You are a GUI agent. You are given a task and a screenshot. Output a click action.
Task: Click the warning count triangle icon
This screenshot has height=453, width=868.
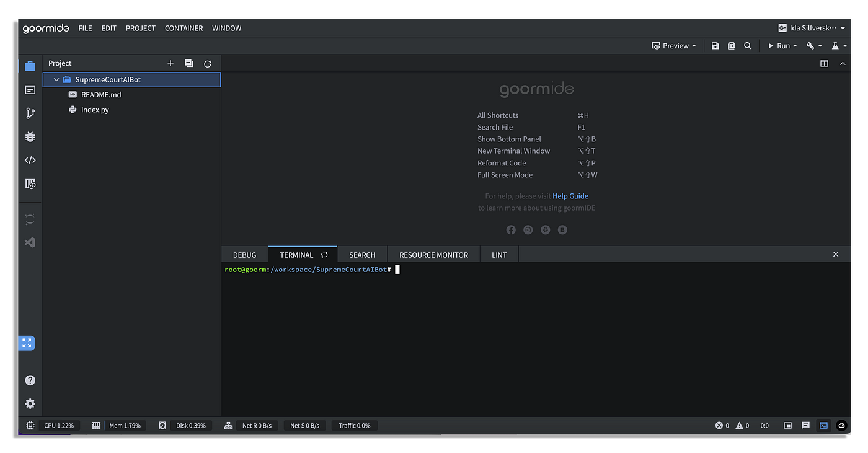click(x=739, y=426)
